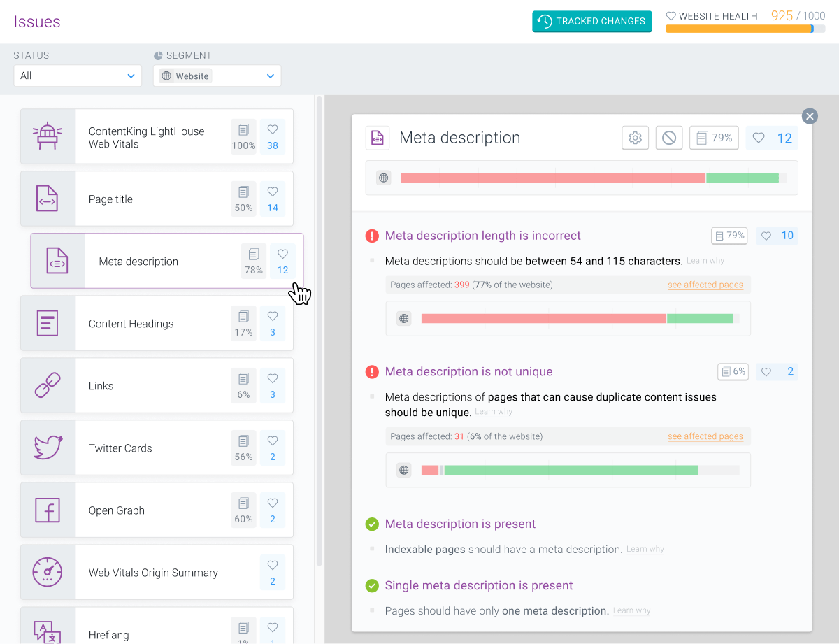
Task: Click the heart 12 badge in detail header
Action: tap(772, 138)
